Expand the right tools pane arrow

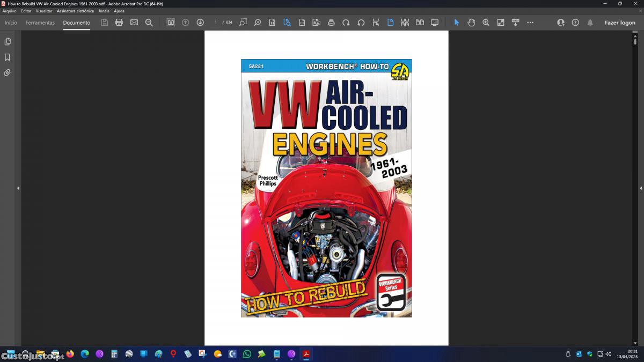click(641, 188)
